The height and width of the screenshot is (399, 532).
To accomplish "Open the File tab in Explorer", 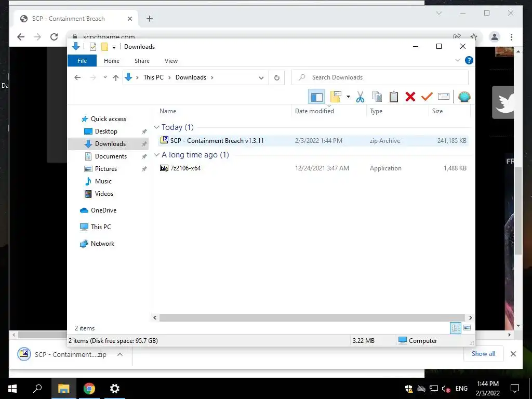I will (x=82, y=61).
